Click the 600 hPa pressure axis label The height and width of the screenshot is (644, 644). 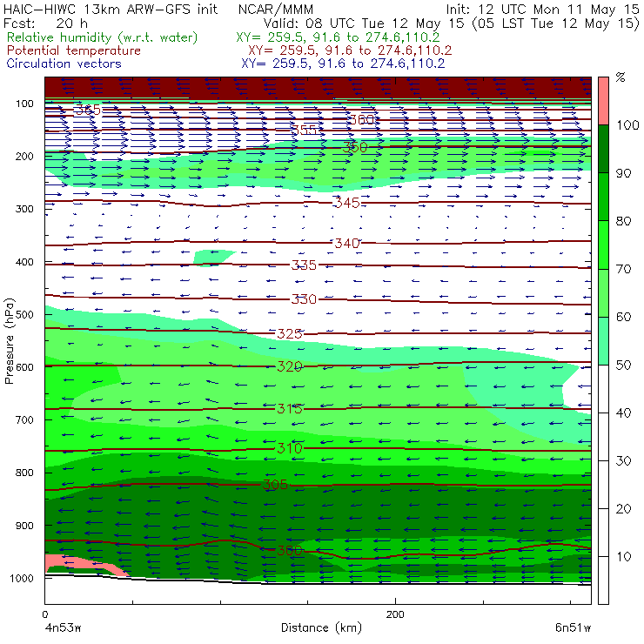tap(24, 367)
